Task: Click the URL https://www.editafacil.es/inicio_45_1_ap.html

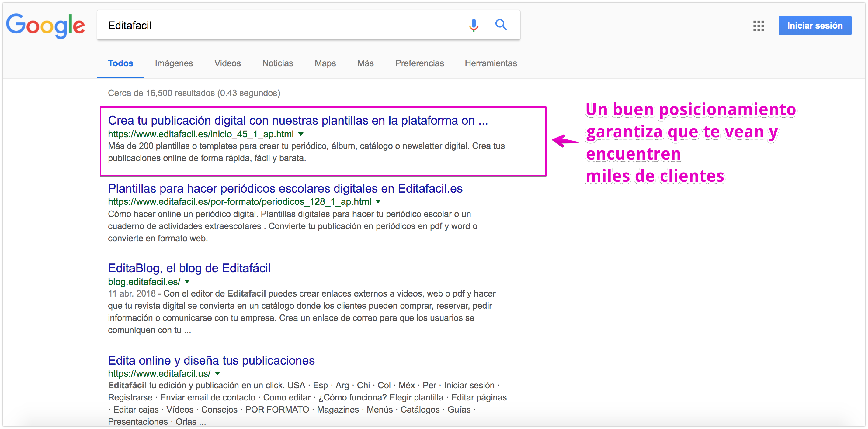Action: [201, 134]
